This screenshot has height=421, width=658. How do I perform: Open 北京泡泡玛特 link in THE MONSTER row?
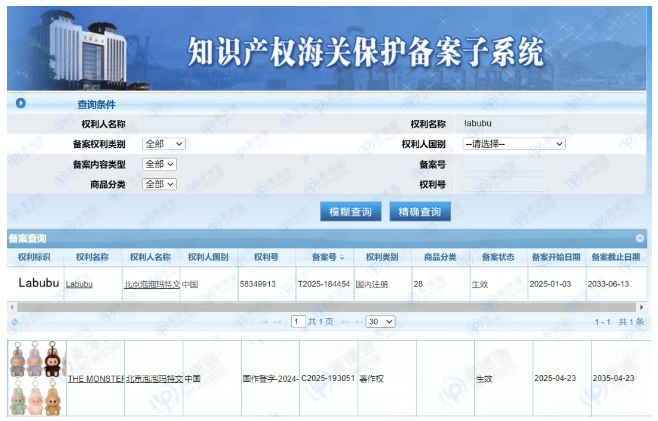[x=154, y=379]
